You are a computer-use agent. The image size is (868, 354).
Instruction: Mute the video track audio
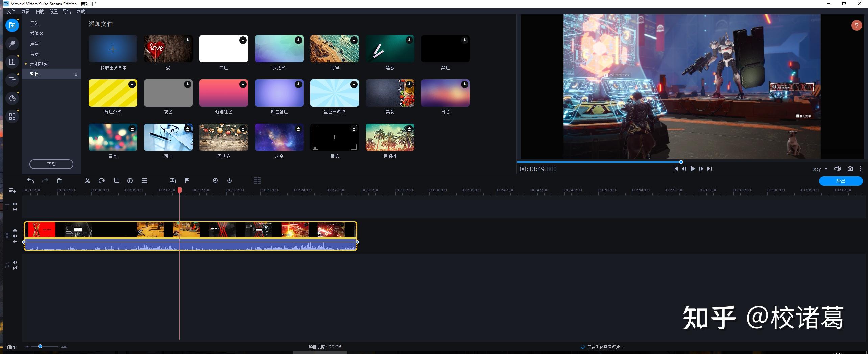click(15, 236)
